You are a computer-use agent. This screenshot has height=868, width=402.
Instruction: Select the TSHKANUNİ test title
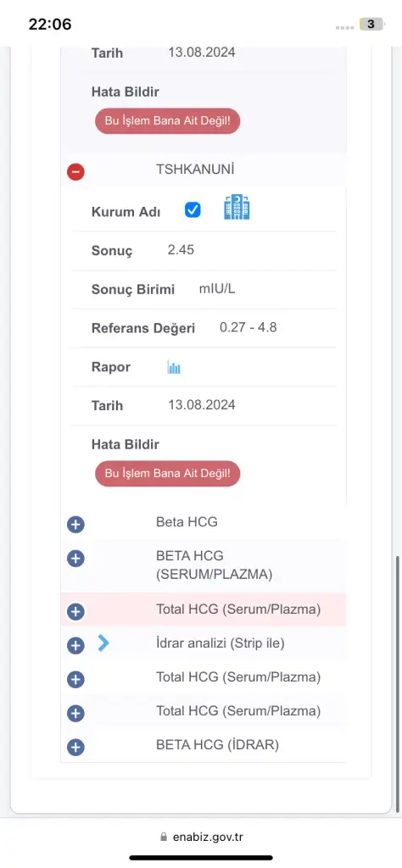tap(195, 170)
